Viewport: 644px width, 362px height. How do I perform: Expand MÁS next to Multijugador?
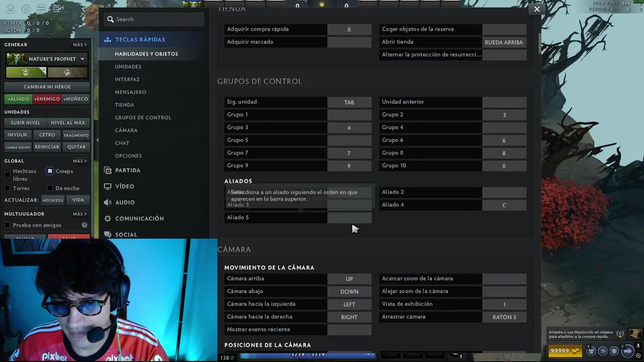pos(80,214)
